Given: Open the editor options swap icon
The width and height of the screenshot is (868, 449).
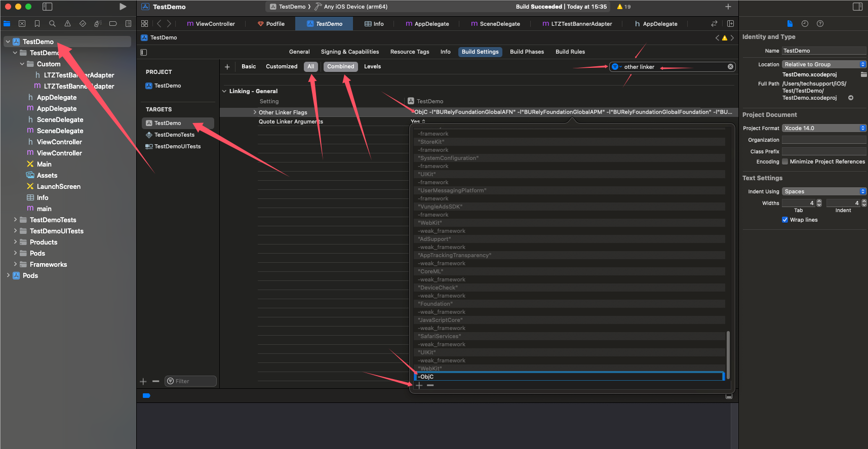Looking at the screenshot, I should tap(714, 23).
